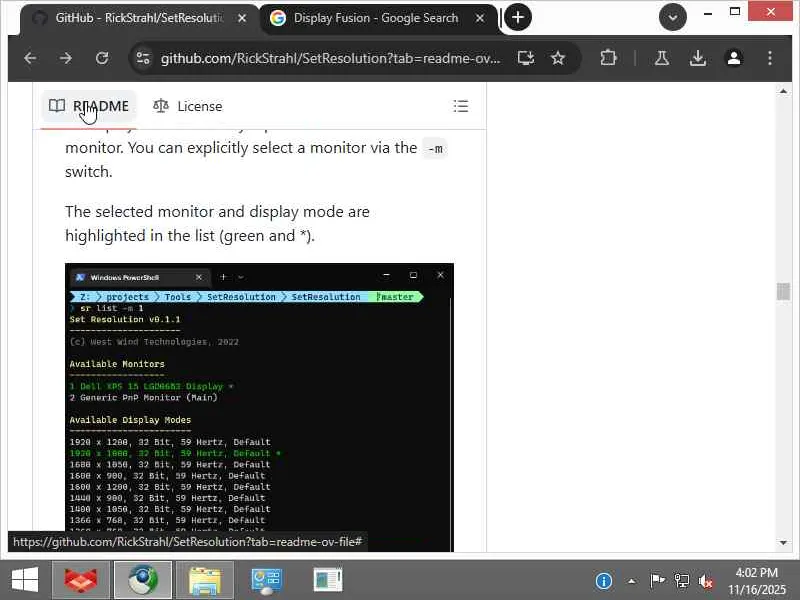Open the tab search dropdown
Image resolution: width=800 pixels, height=600 pixels.
(673, 17)
